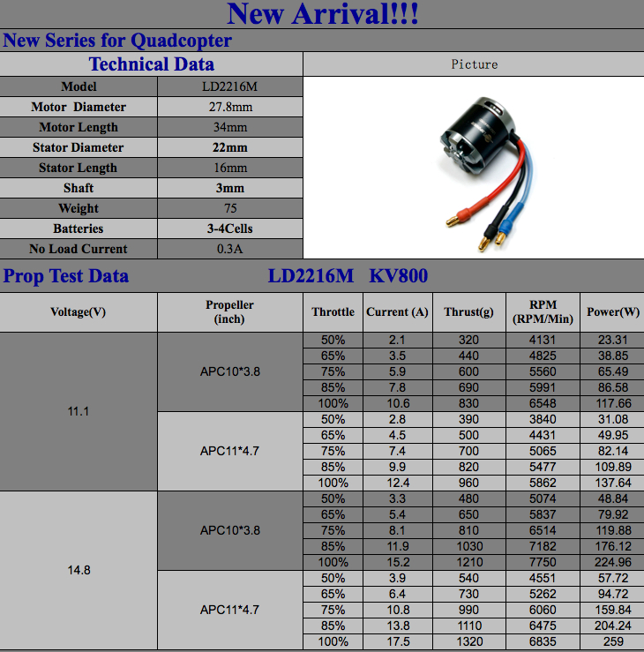This screenshot has width=644, height=652.
Task: Click the Prop Test Data heading
Action: click(x=66, y=276)
